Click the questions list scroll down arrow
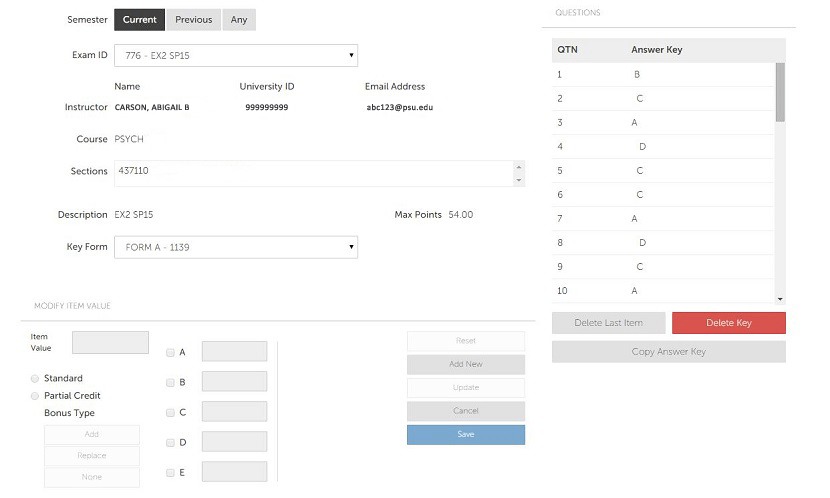The width and height of the screenshot is (830, 498). click(x=780, y=299)
